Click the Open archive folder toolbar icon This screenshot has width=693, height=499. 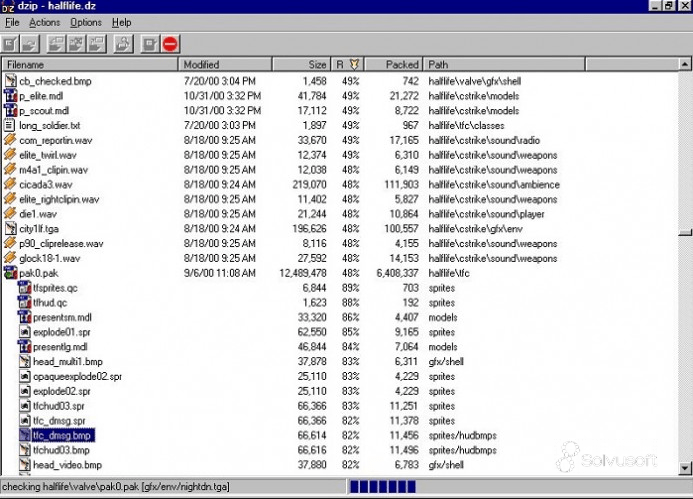[30, 44]
